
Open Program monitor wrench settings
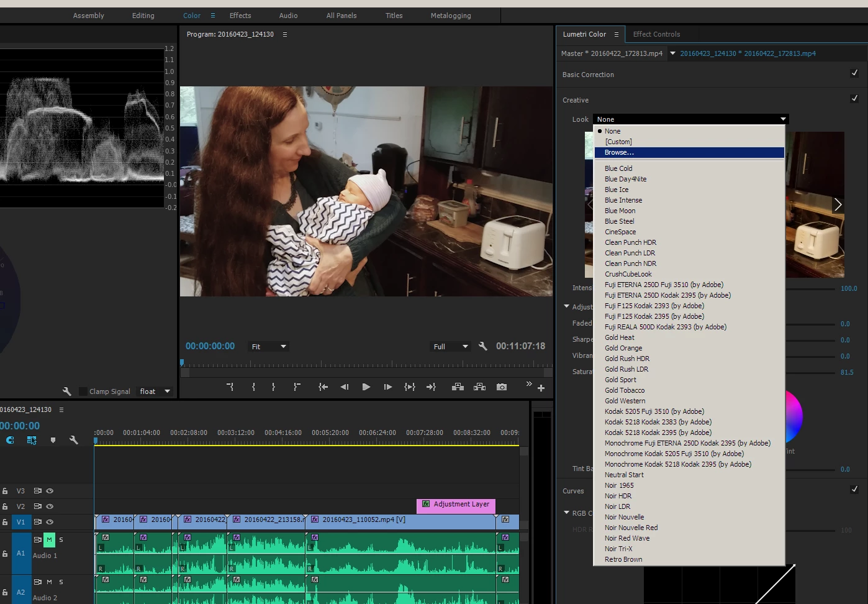click(x=482, y=346)
